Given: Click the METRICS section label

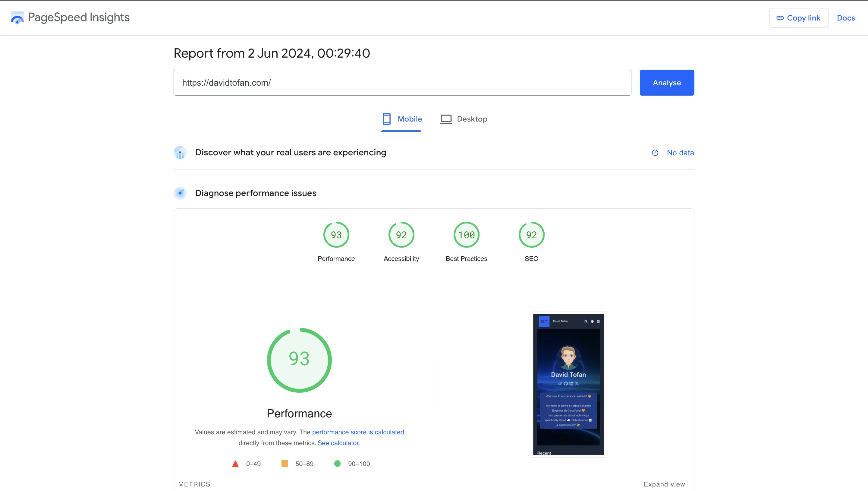Looking at the screenshot, I should click(194, 484).
